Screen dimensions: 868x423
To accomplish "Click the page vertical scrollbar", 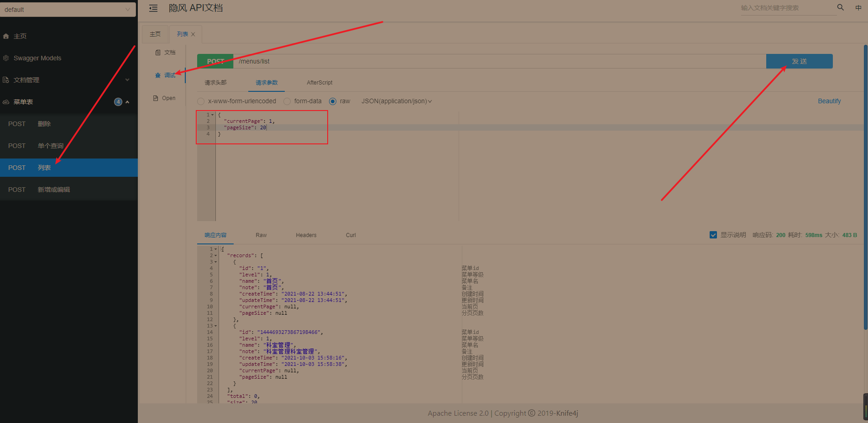I will point(865,187).
